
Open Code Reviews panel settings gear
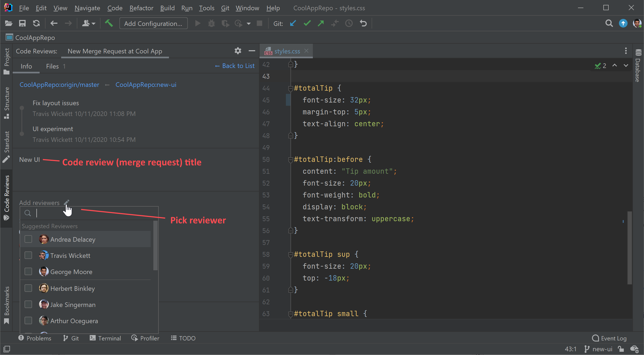click(x=238, y=51)
